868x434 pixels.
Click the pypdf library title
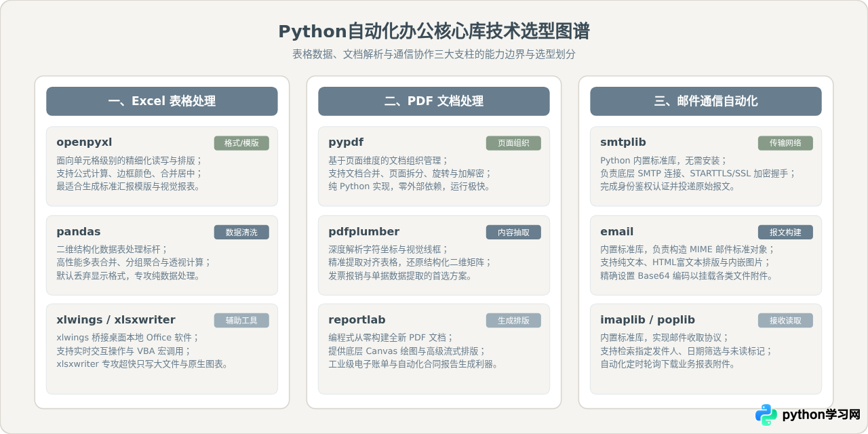pos(346,142)
